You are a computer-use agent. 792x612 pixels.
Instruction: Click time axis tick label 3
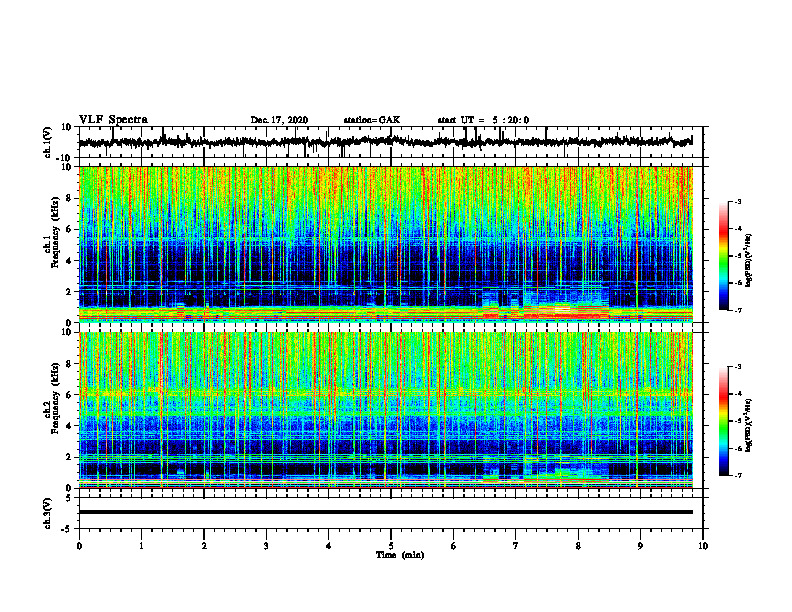266,546
